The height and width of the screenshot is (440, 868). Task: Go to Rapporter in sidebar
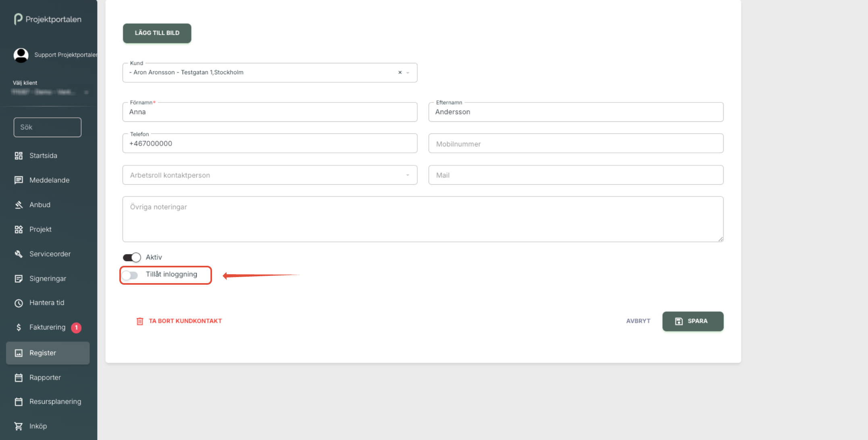(x=45, y=377)
